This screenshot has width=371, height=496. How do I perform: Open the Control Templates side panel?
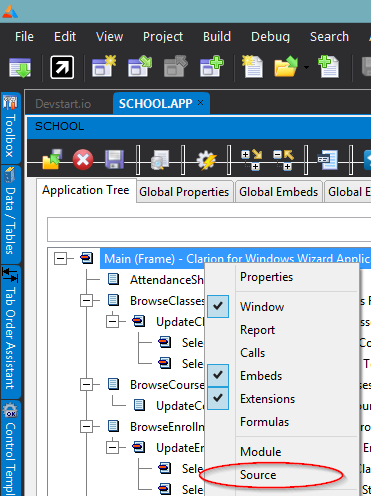click(11, 448)
